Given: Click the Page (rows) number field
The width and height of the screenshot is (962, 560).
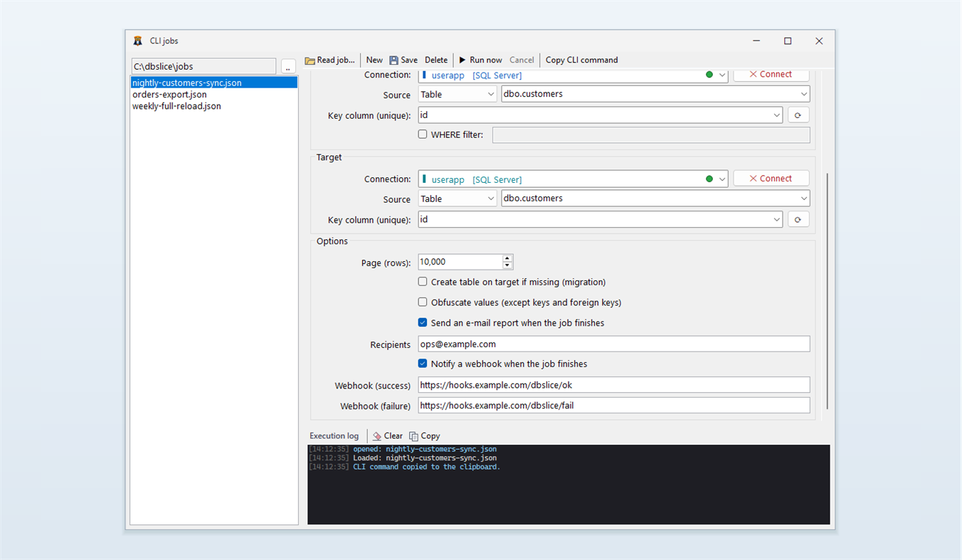Looking at the screenshot, I should click(x=460, y=262).
